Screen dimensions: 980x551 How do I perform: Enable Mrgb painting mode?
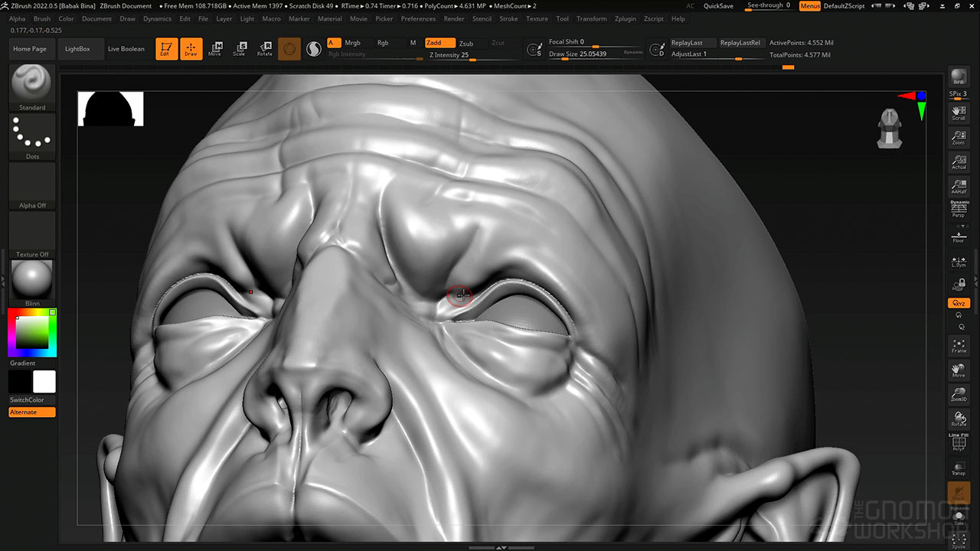352,43
